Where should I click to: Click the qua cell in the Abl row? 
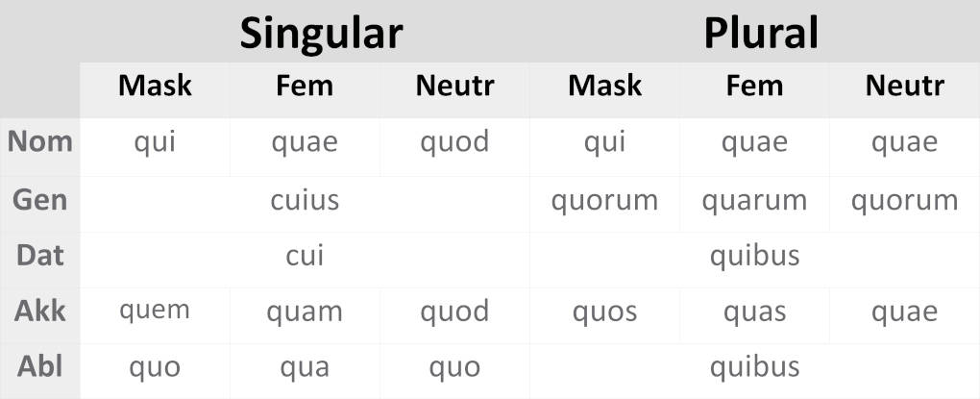(x=305, y=367)
